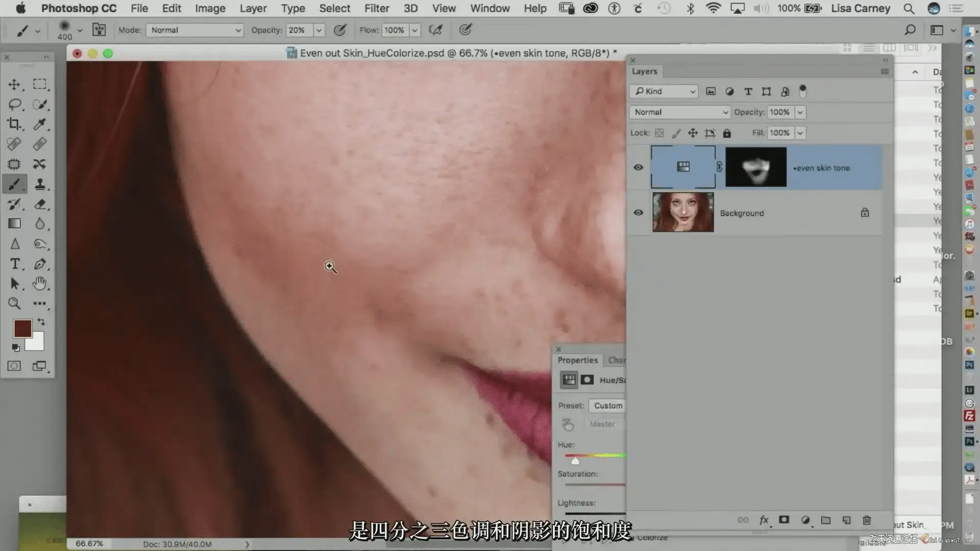Viewport: 980px width, 551px height.
Task: Click the new adjustment layer icon
Action: (805, 520)
